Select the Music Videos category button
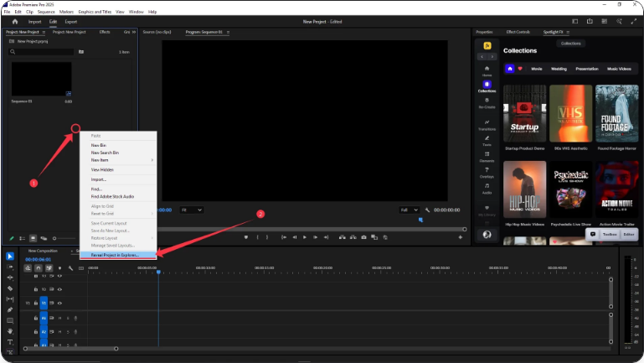 click(x=621, y=69)
